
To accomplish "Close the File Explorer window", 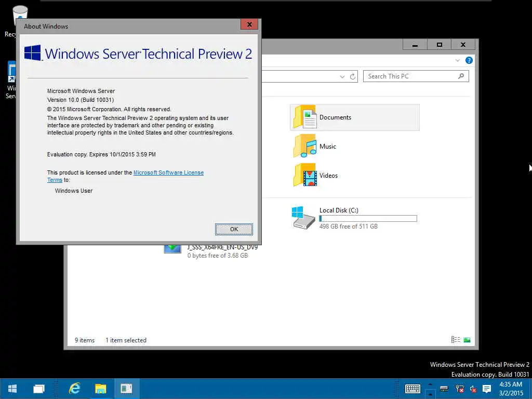I will pos(463,45).
